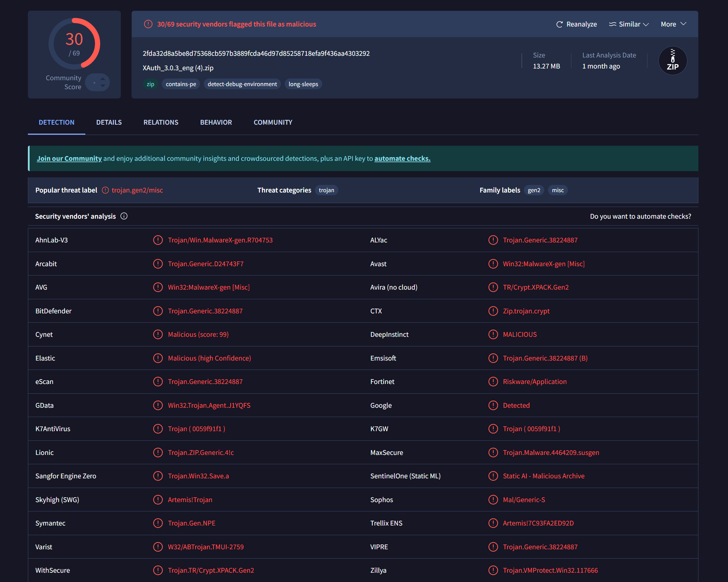Click the ZIP file type icon
The width and height of the screenshot is (728, 582).
click(673, 61)
